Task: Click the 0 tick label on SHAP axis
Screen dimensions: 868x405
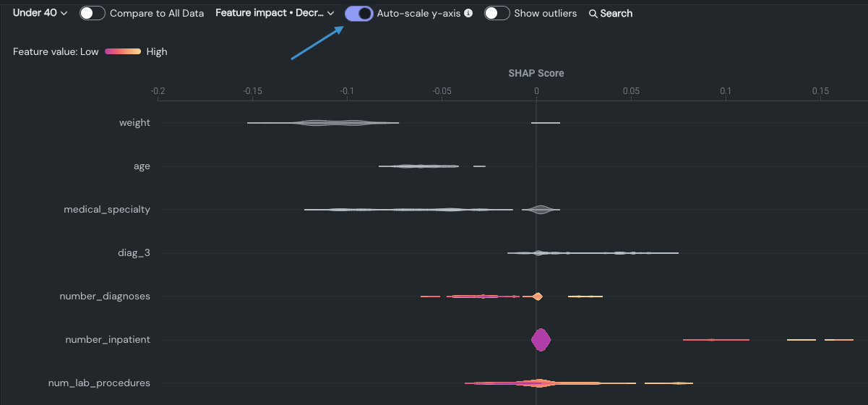Action: (536, 91)
